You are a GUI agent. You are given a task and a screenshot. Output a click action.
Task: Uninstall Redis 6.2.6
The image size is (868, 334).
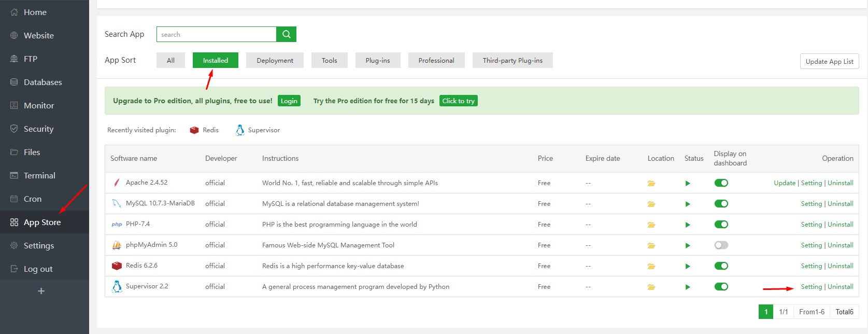point(841,266)
